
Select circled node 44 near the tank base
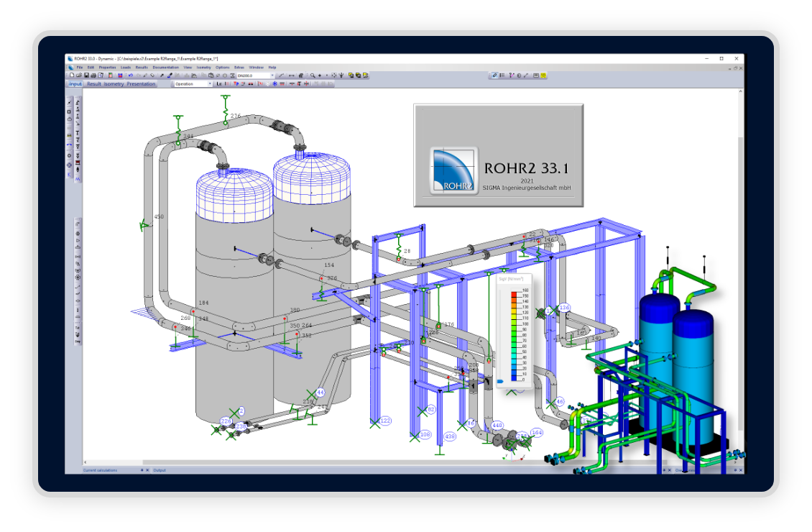point(320,393)
